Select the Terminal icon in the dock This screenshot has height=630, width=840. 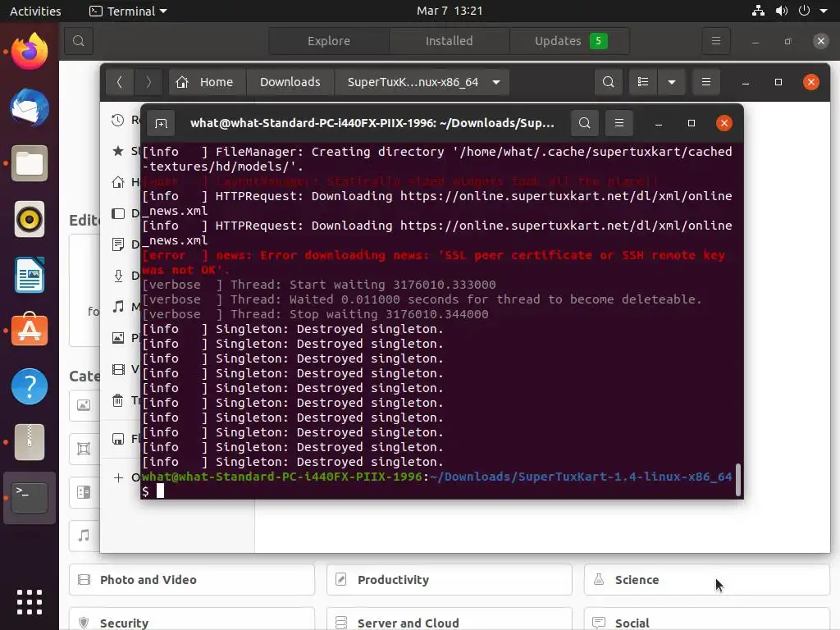pyautogui.click(x=30, y=498)
